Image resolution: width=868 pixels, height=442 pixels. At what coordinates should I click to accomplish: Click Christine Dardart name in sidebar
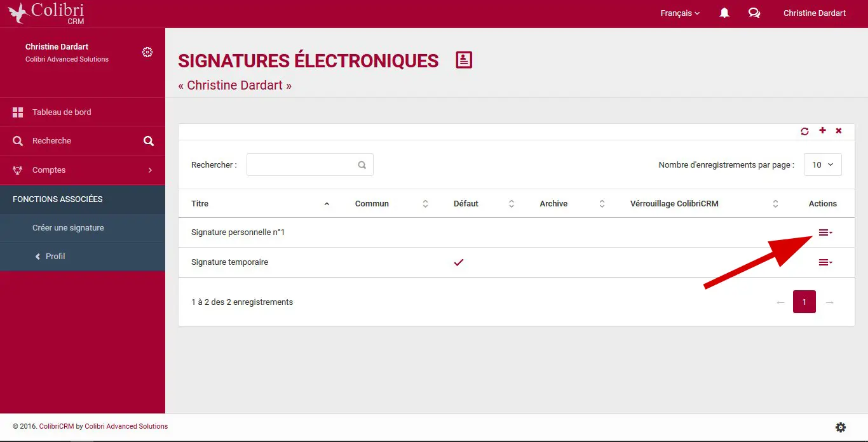click(57, 47)
